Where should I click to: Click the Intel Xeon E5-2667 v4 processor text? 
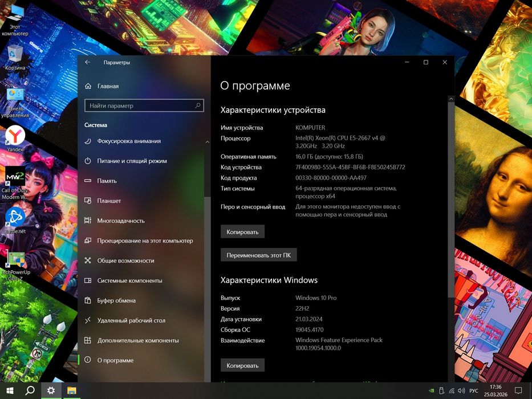pos(340,142)
